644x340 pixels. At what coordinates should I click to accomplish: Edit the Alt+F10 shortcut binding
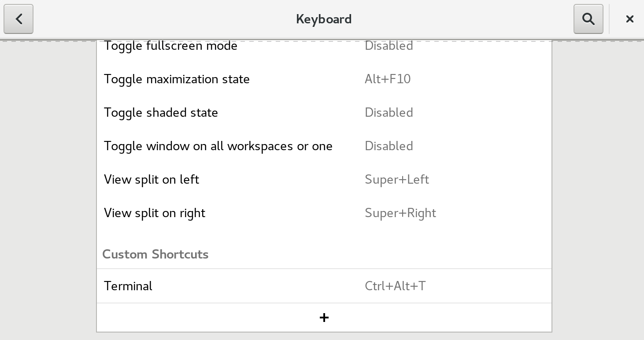pos(388,79)
